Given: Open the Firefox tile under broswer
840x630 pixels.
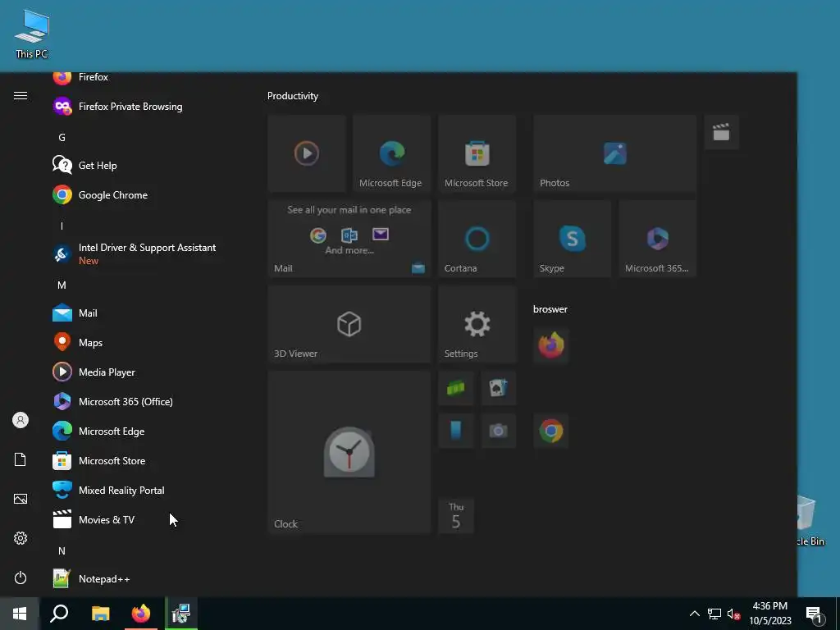Looking at the screenshot, I should click(x=550, y=345).
